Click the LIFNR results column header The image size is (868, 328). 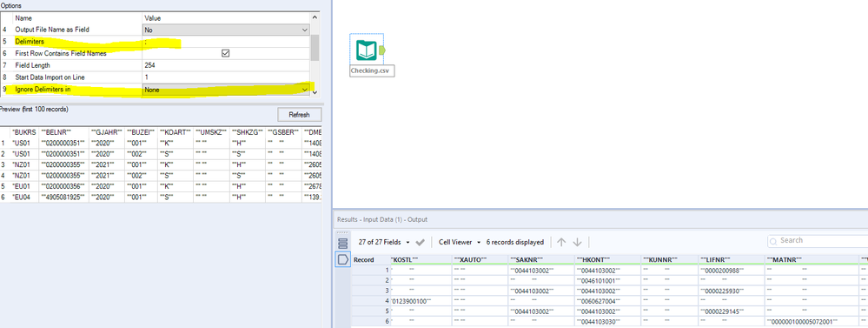point(732,259)
